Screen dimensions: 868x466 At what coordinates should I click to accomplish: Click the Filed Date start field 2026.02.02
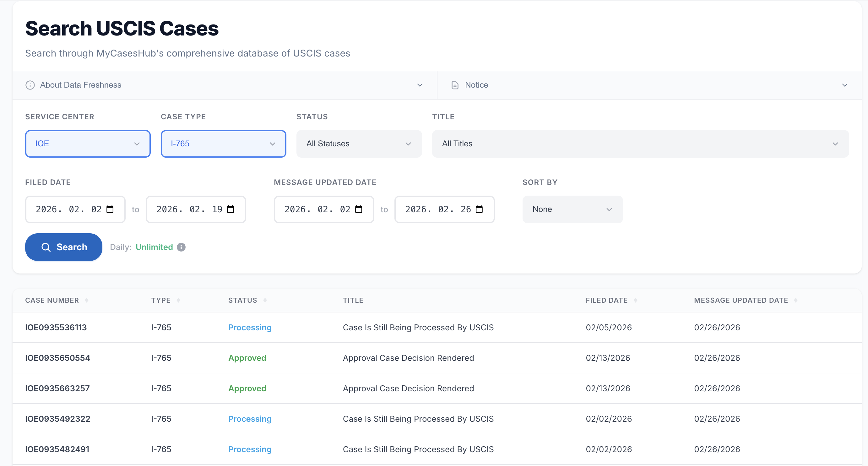pos(75,209)
